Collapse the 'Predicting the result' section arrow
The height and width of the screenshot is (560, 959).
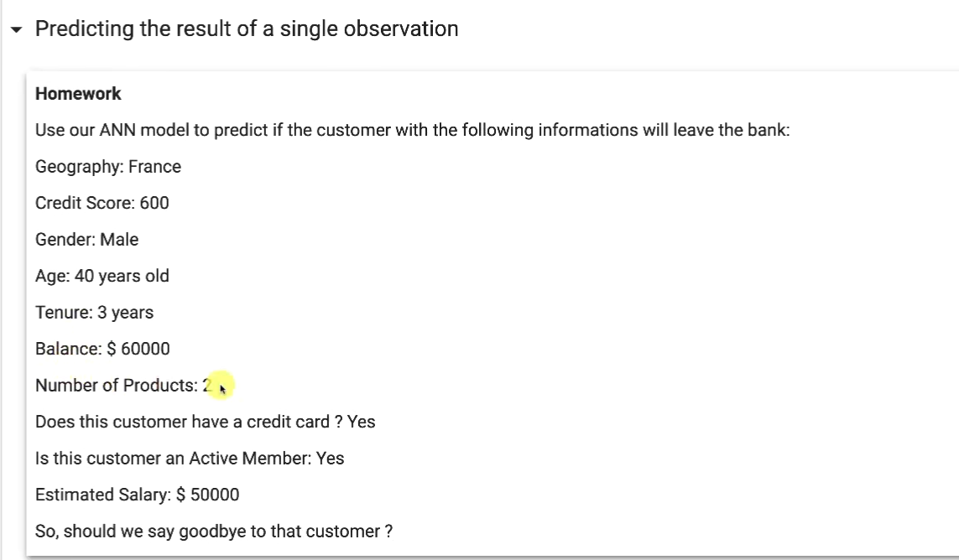pyautogui.click(x=17, y=30)
